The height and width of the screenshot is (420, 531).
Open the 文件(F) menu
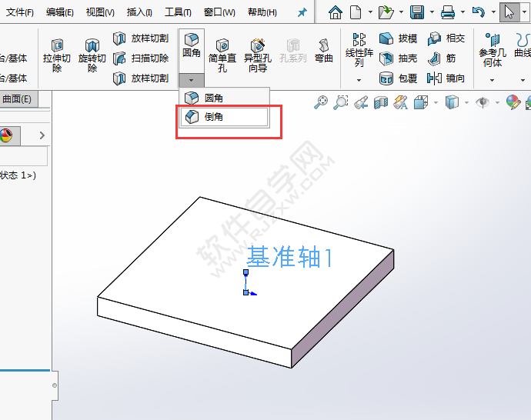[20, 12]
